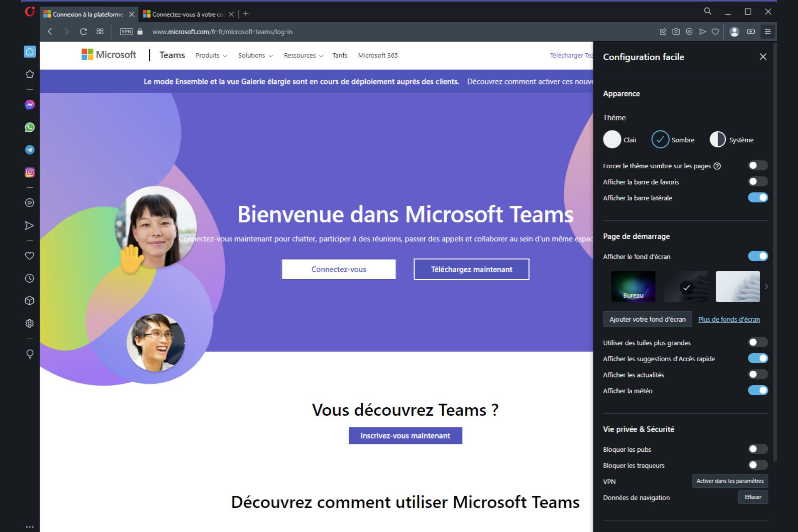This screenshot has width=798, height=532.
Task: Click the WhatsApp icon in the sidebar
Action: click(30, 127)
